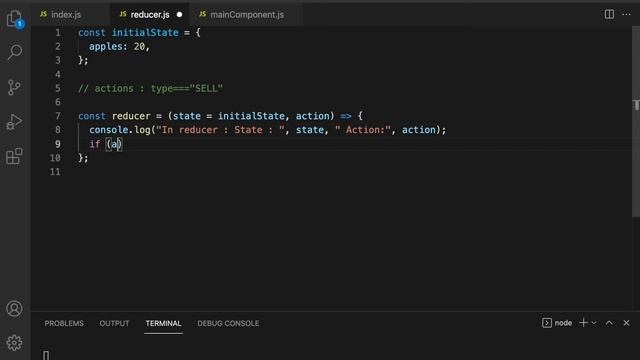Click the word "initialState" on line 1

pyautogui.click(x=145, y=33)
